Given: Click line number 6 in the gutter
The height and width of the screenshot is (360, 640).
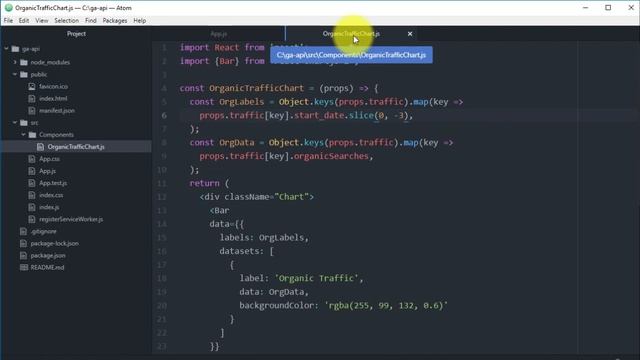Looking at the screenshot, I should point(164,116).
